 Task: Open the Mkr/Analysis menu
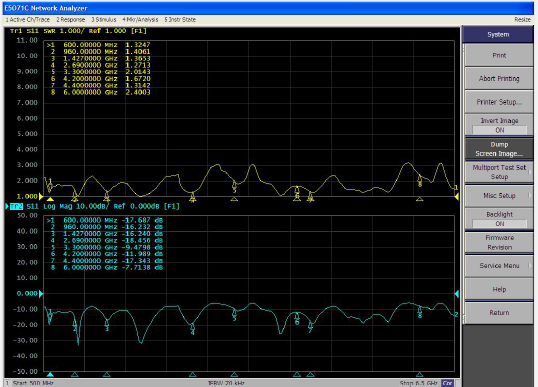pos(140,20)
